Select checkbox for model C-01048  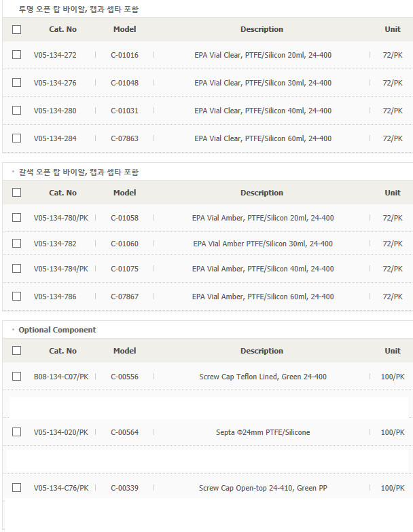tap(16, 83)
